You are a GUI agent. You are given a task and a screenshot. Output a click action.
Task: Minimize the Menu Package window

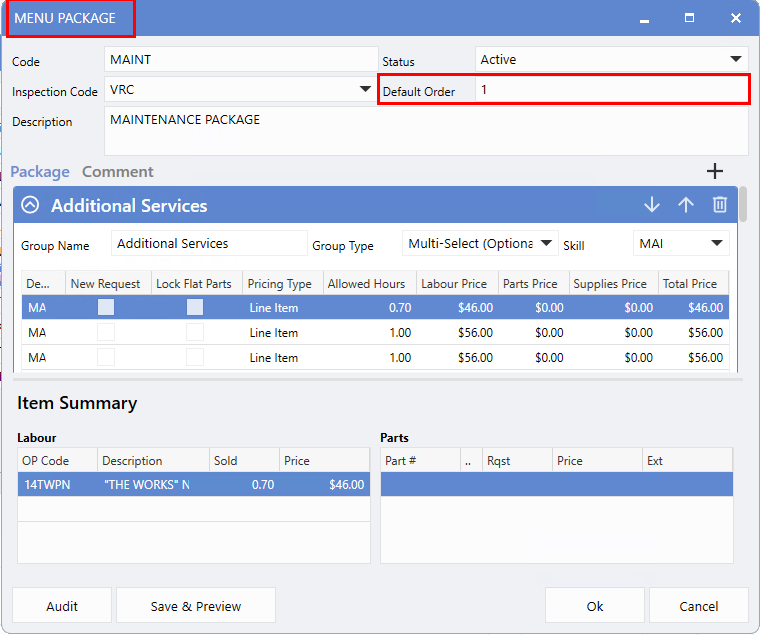pos(643,18)
